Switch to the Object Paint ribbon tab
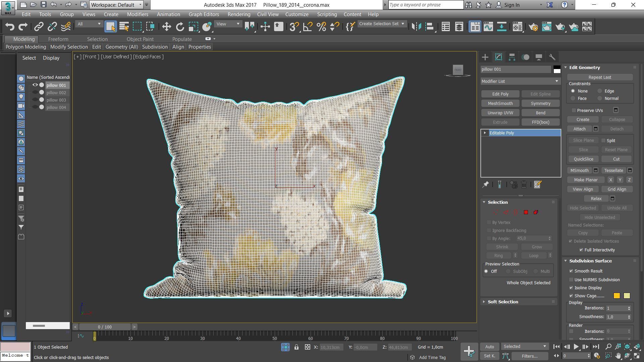 [x=140, y=39]
